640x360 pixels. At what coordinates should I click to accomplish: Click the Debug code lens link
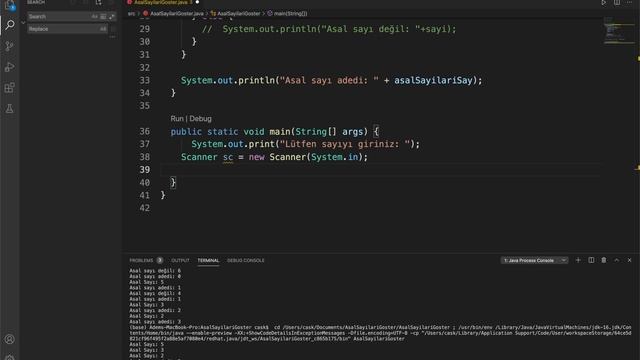pyautogui.click(x=200, y=118)
